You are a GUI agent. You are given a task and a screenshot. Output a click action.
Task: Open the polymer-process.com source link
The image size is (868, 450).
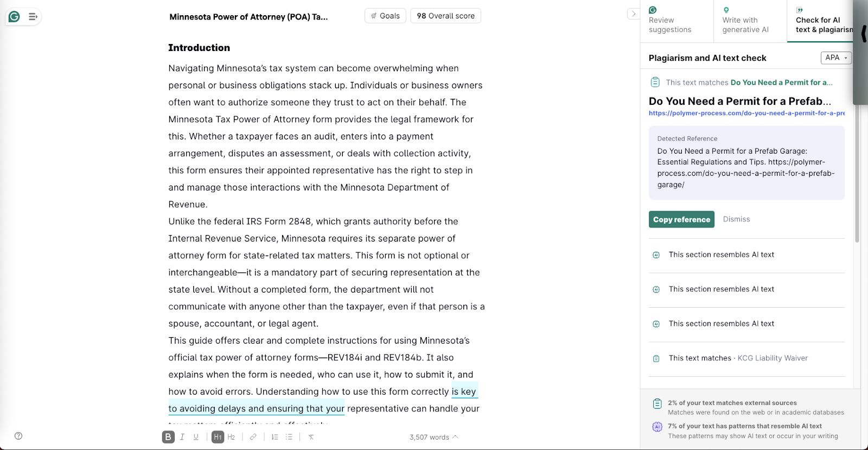(746, 113)
